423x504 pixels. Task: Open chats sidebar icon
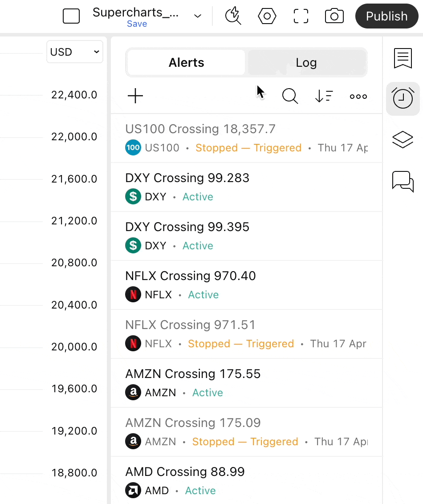pos(403,182)
